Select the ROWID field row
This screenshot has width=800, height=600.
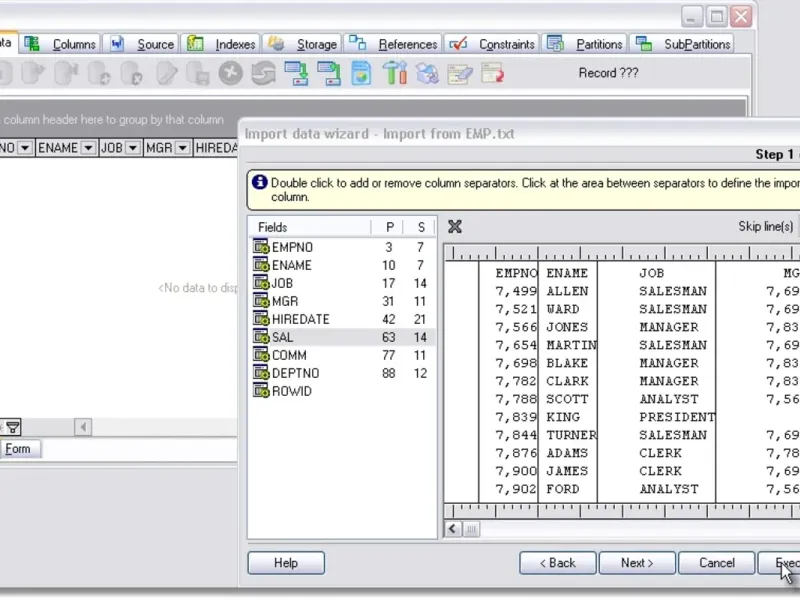click(342, 391)
